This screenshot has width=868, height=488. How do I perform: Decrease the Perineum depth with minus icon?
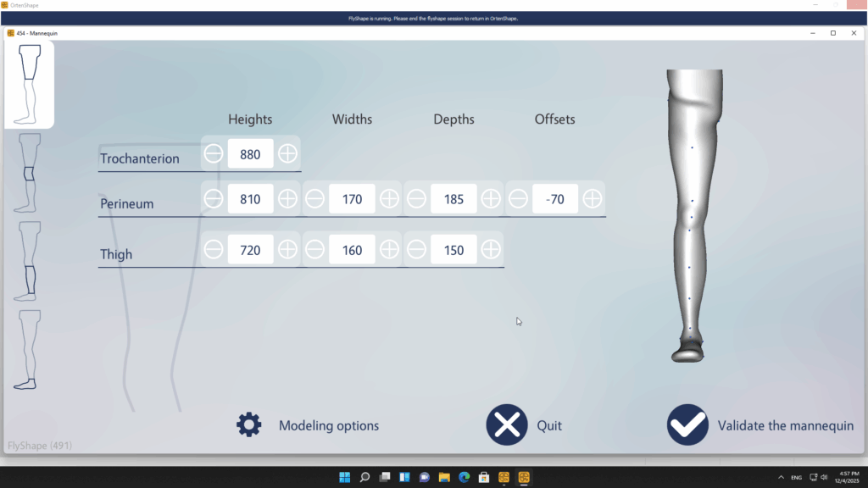[416, 199]
